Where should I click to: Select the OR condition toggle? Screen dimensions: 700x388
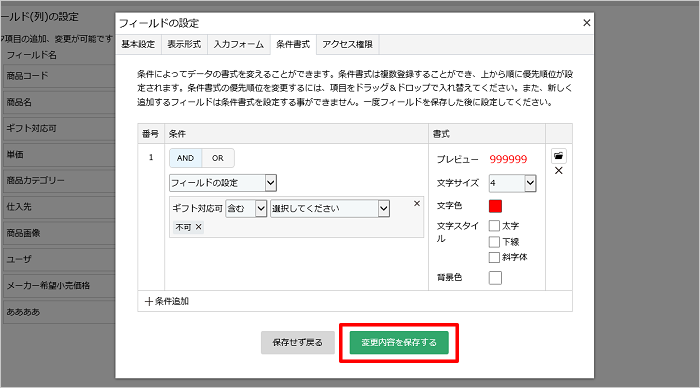218,158
